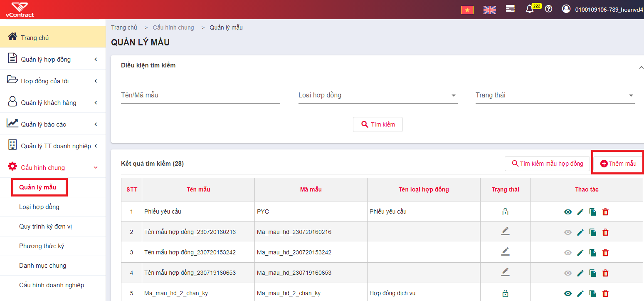Open the Trạng thái dropdown filter
Viewport: 644px width, 301px height.
pos(555,95)
